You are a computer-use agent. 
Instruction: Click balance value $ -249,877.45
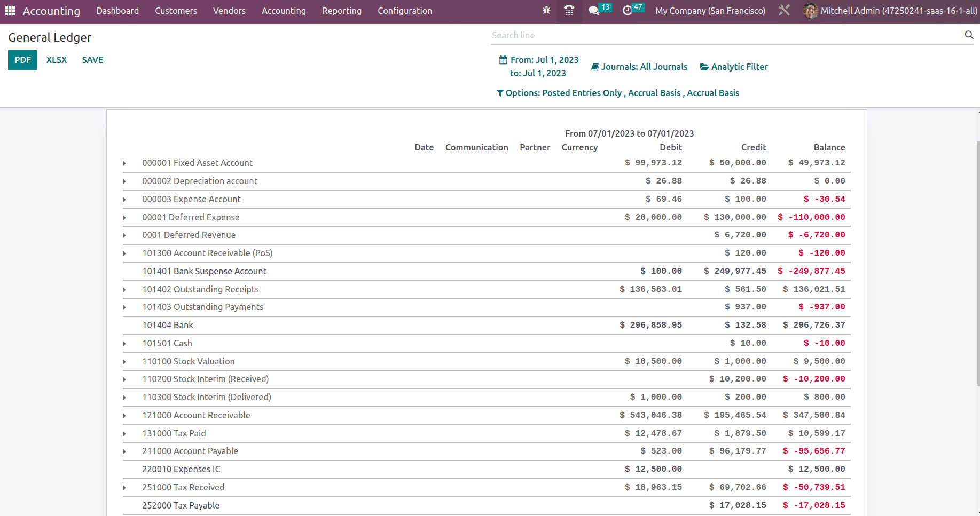[x=811, y=271]
